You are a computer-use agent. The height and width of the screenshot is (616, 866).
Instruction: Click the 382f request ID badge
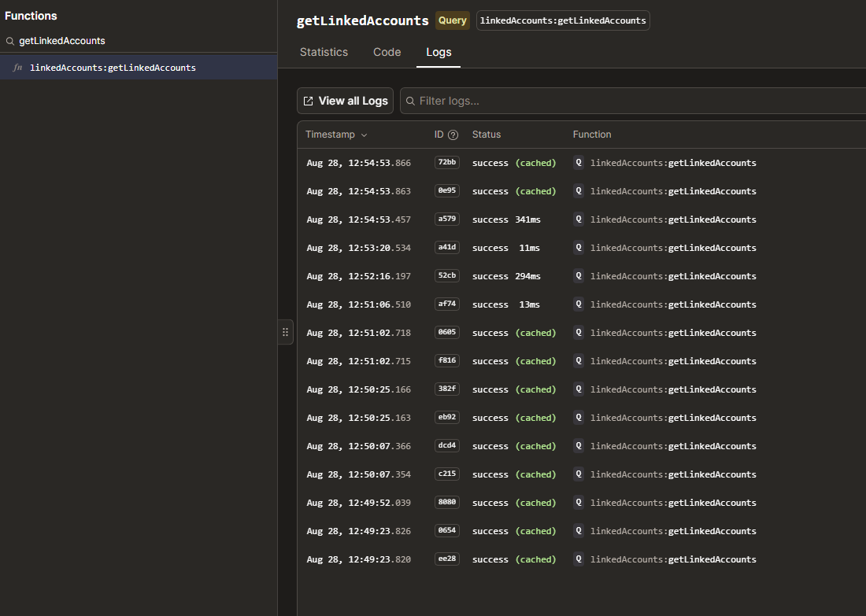pyautogui.click(x=447, y=389)
